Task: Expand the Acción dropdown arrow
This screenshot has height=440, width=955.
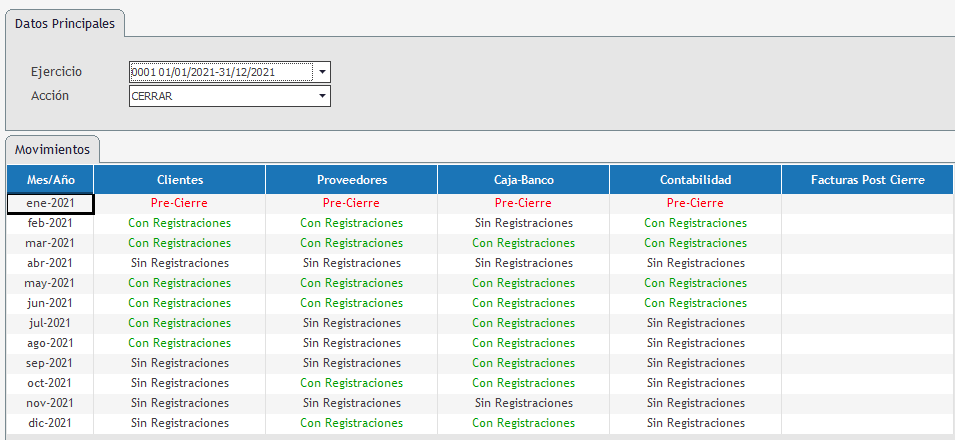Action: 322,96
